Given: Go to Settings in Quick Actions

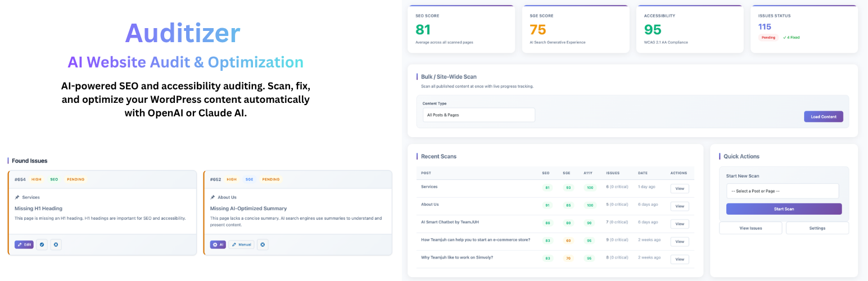Looking at the screenshot, I should pyautogui.click(x=817, y=228).
